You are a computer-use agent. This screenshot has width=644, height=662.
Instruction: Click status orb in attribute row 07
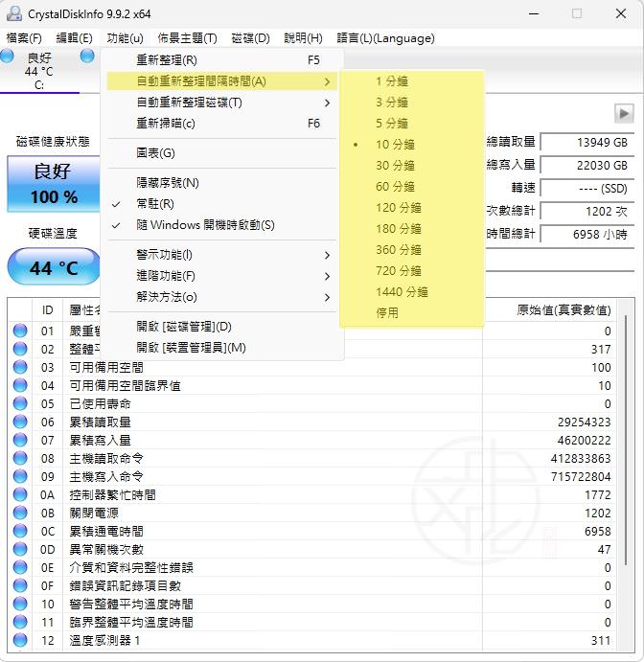coord(20,440)
